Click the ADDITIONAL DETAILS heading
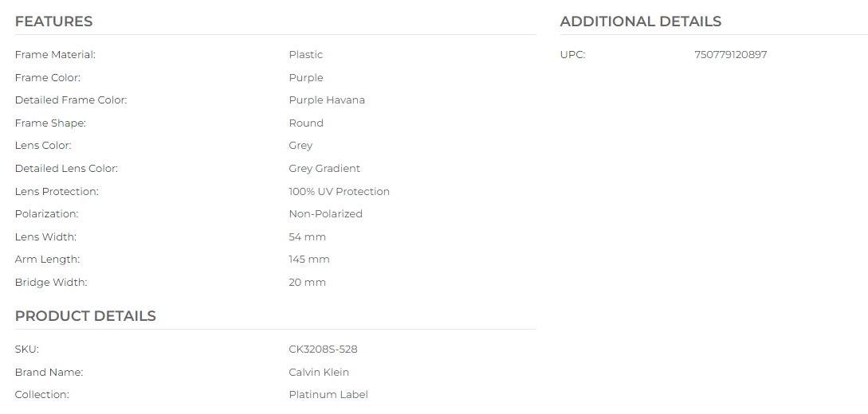Viewport: 868px width, 414px height. point(641,21)
